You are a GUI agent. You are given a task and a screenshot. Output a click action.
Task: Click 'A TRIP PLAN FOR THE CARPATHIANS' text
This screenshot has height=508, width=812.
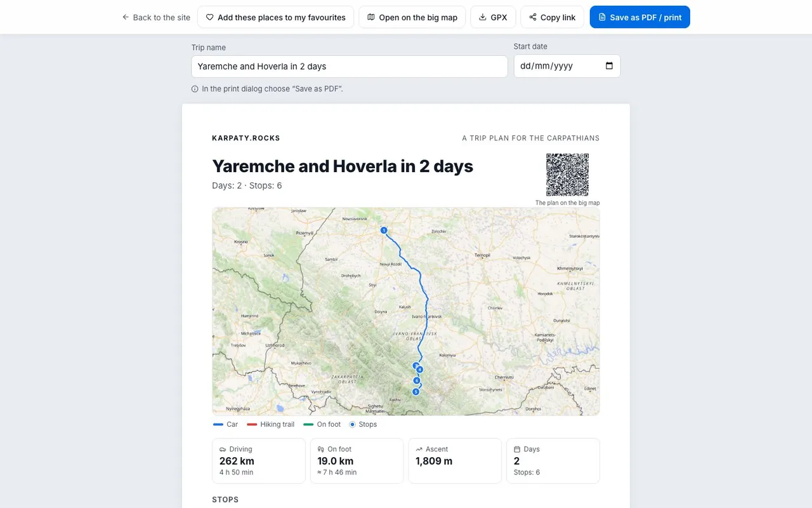(x=530, y=138)
